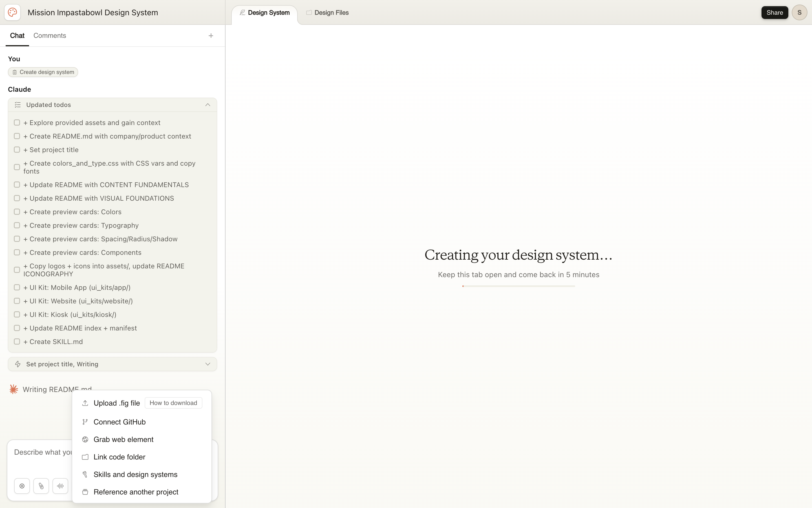
Task: Select Reference another project menu item
Action: coord(142,492)
